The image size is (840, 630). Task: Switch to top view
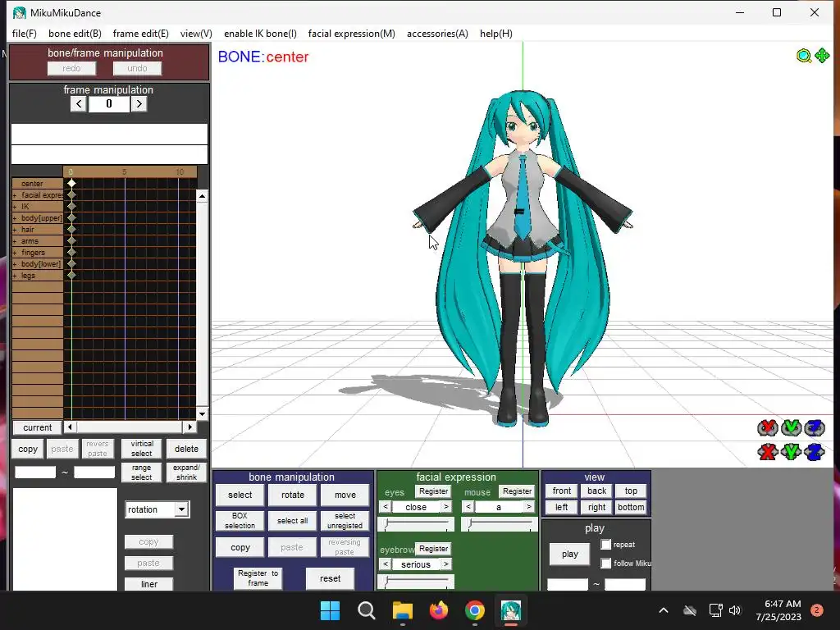(631, 491)
